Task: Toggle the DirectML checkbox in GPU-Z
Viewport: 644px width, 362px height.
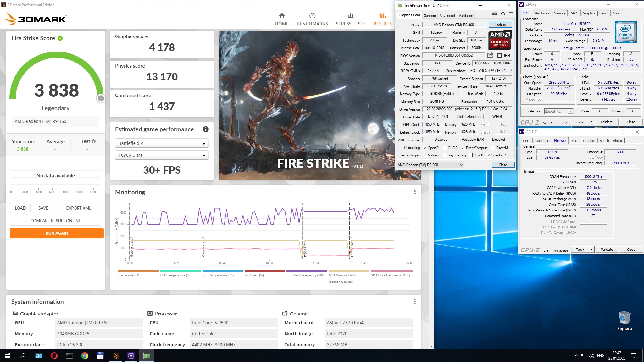Action: (x=493, y=148)
